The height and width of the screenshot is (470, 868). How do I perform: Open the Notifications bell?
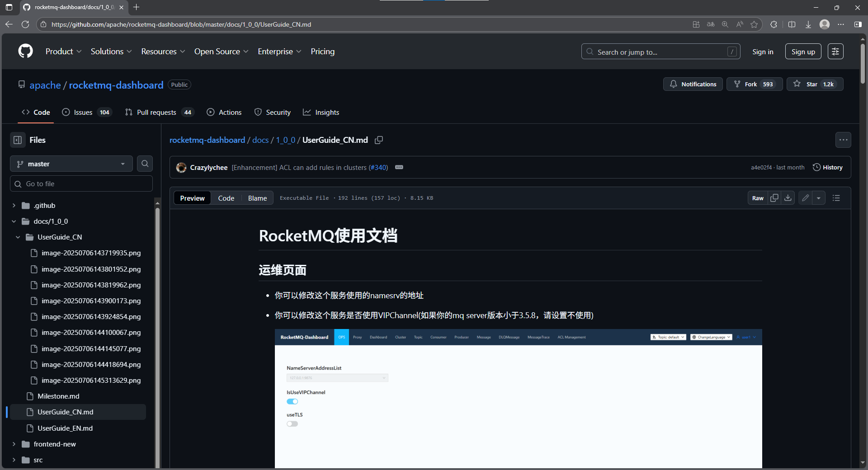tap(693, 84)
